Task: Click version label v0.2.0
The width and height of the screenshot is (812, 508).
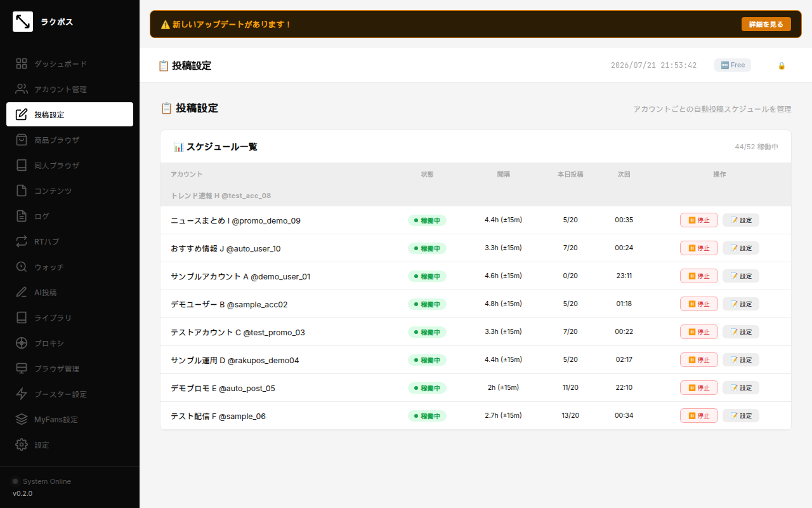Action: 22,493
